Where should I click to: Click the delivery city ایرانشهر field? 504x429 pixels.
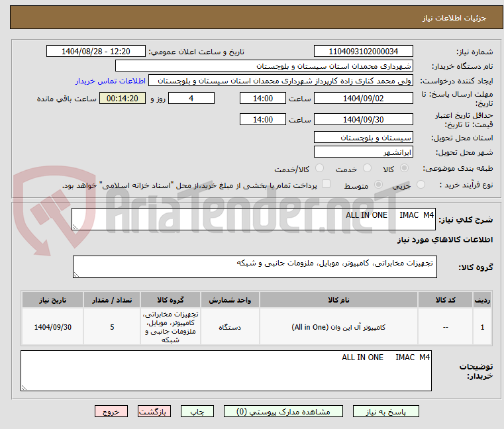[363, 152]
